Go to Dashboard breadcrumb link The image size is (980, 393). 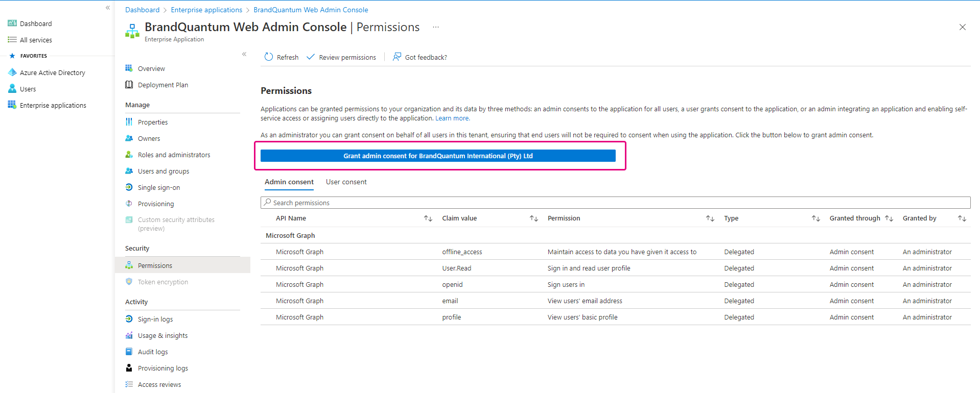142,10
